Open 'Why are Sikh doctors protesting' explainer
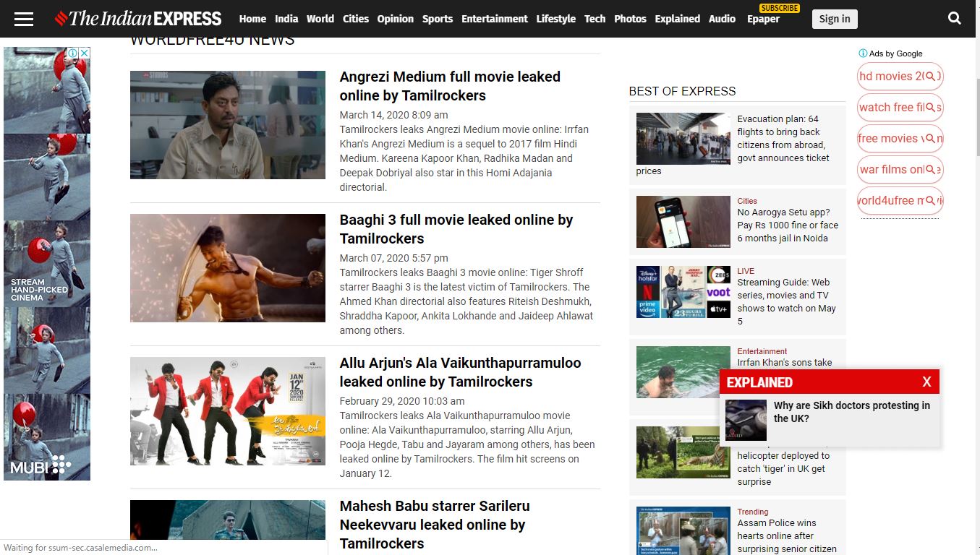980x555 pixels. click(852, 412)
